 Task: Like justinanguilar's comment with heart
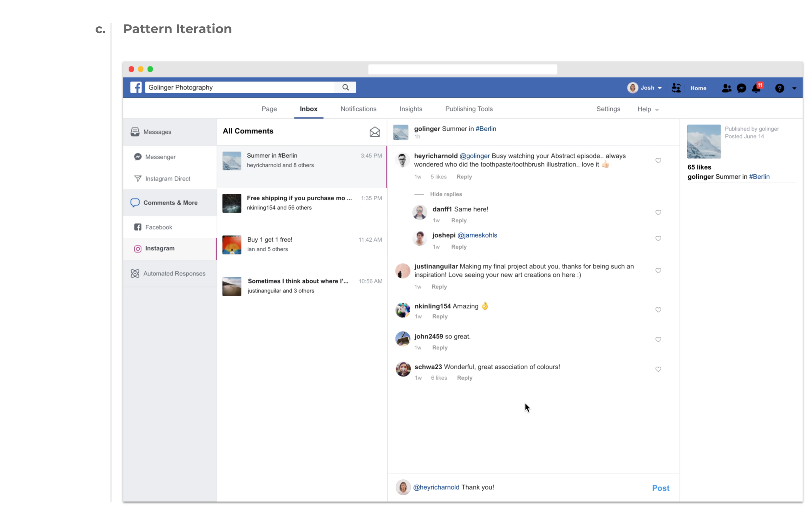point(658,270)
